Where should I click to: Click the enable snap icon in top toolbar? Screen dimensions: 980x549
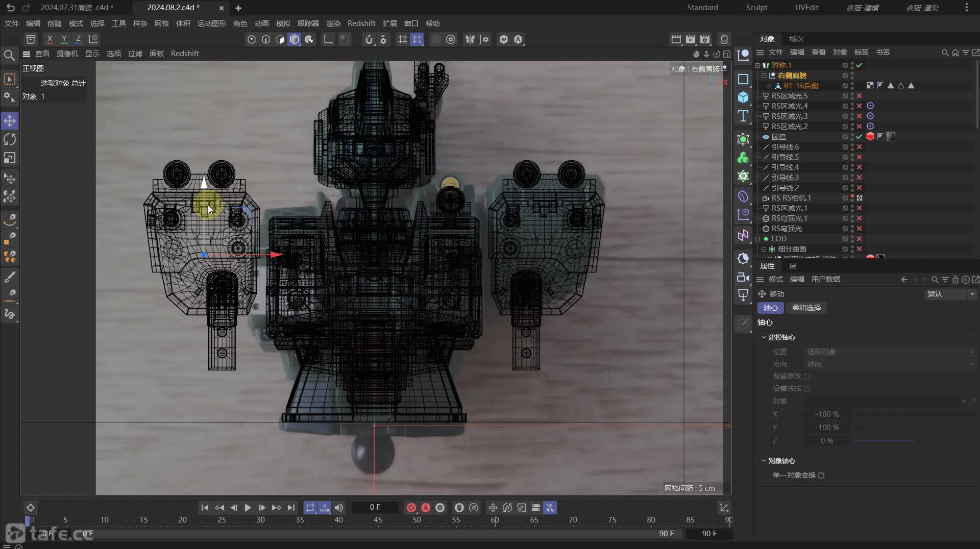(369, 39)
